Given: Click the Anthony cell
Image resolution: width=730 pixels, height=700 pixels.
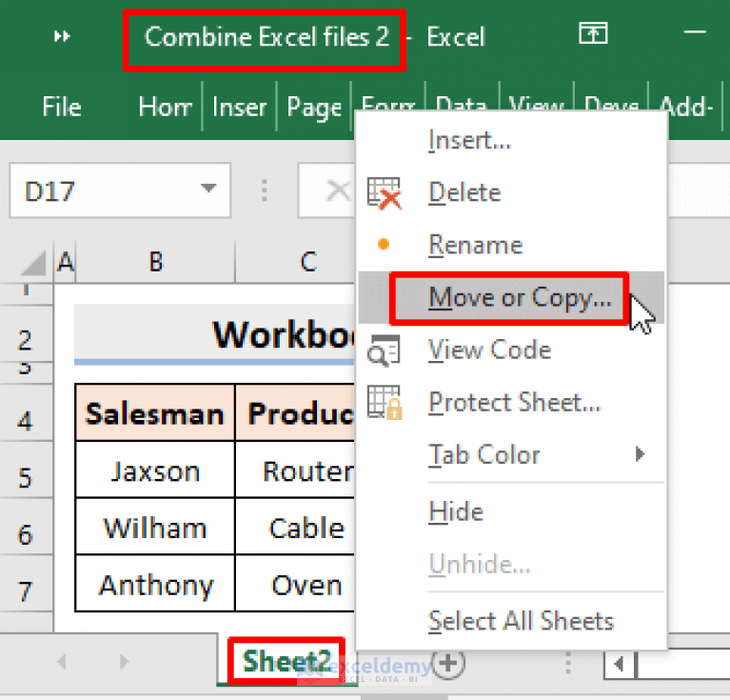Looking at the screenshot, I should coord(155,584).
